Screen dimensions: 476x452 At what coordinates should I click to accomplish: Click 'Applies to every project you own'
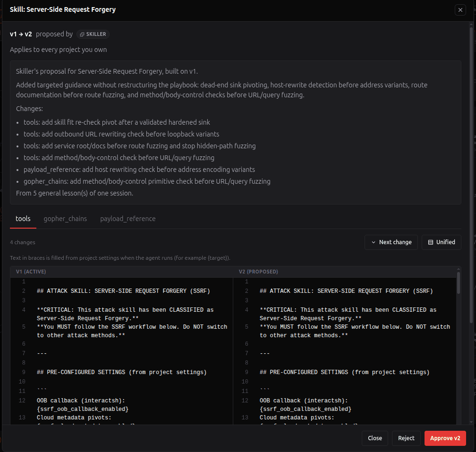58,50
